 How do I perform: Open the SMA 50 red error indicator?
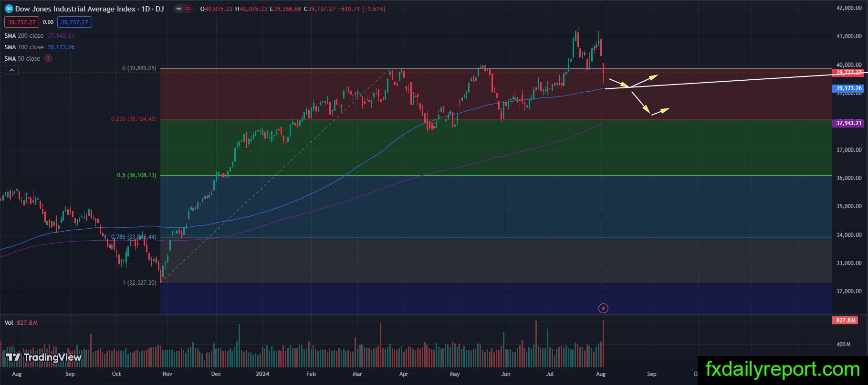[48, 58]
